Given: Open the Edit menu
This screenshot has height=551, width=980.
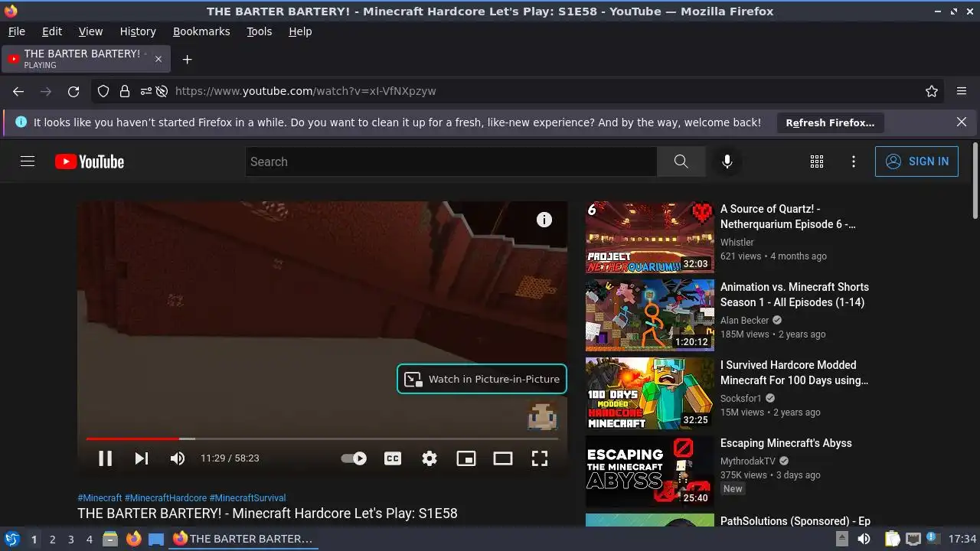Looking at the screenshot, I should [52, 31].
